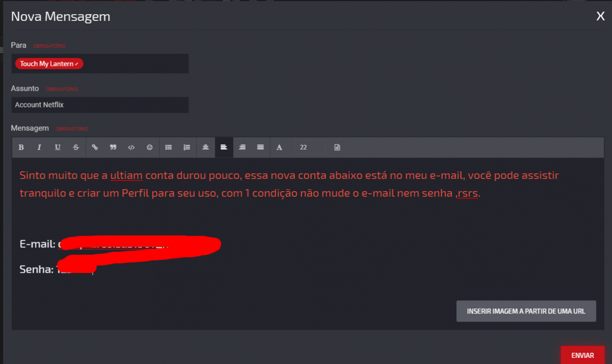Apply strikethrough formatting
Image resolution: width=612 pixels, height=364 pixels.
pyautogui.click(x=76, y=147)
